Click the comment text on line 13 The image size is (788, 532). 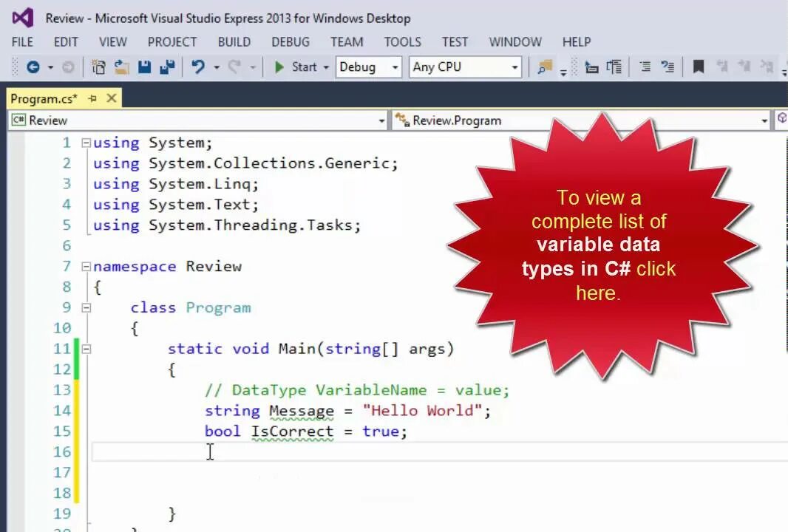[357, 390]
